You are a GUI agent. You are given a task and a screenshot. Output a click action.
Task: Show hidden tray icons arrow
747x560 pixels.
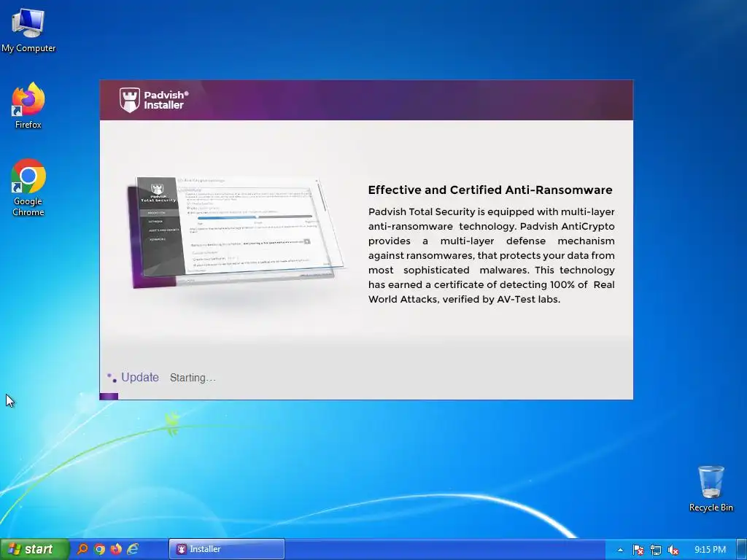(x=620, y=550)
